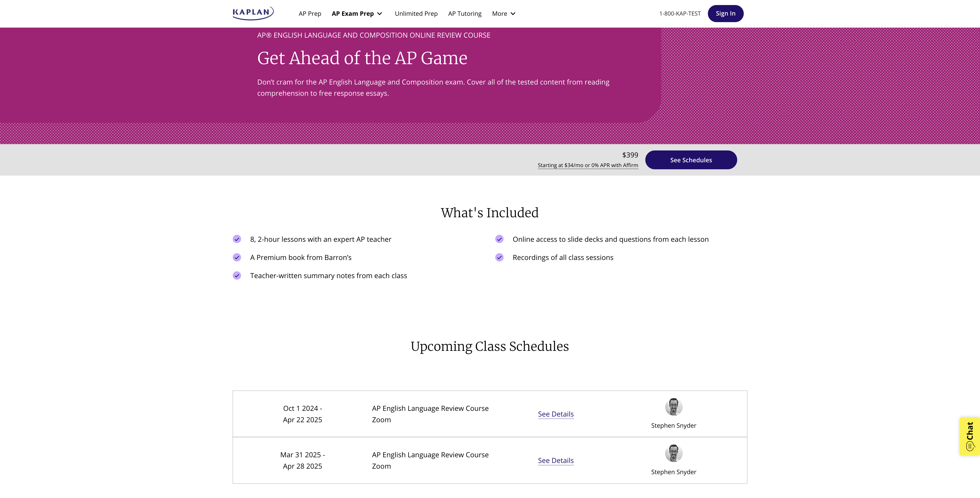Open the Chat widget

pos(969,436)
